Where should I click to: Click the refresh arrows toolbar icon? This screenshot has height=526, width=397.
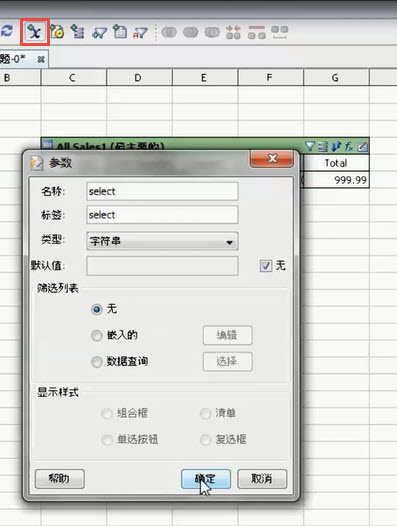pyautogui.click(x=7, y=31)
